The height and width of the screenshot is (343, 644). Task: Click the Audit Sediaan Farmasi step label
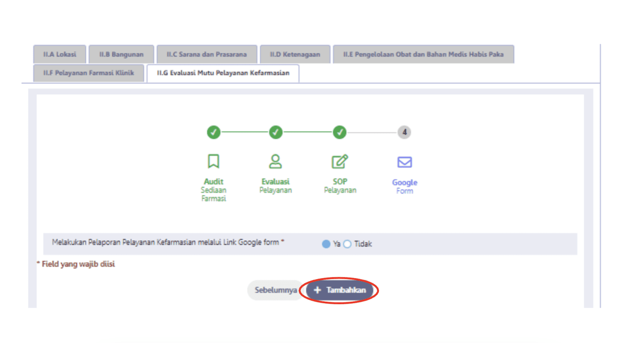click(x=213, y=190)
